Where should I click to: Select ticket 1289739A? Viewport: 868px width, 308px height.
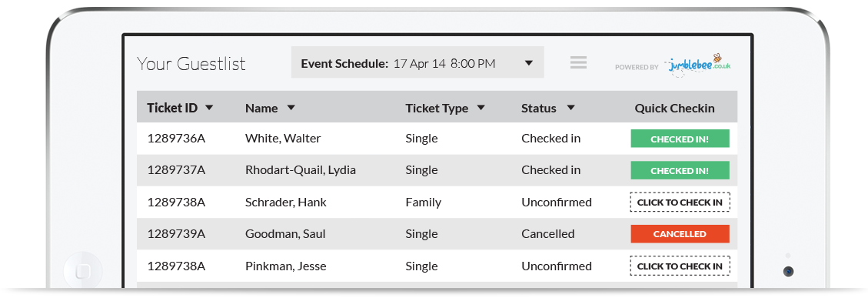pos(176,234)
